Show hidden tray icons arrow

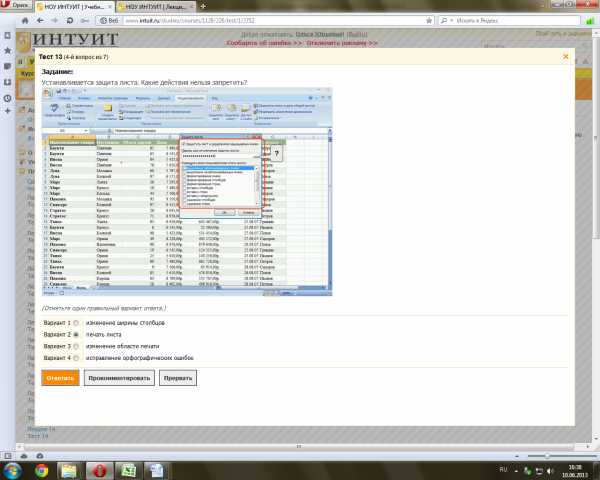pyautogui.click(x=516, y=470)
